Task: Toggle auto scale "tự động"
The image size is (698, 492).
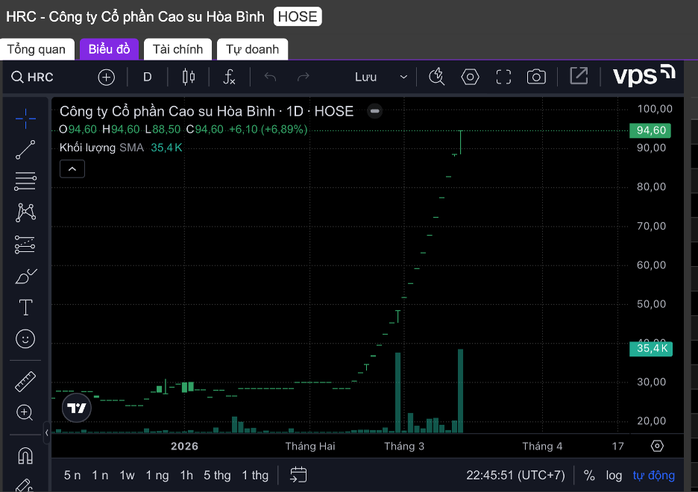Action: [x=653, y=475]
